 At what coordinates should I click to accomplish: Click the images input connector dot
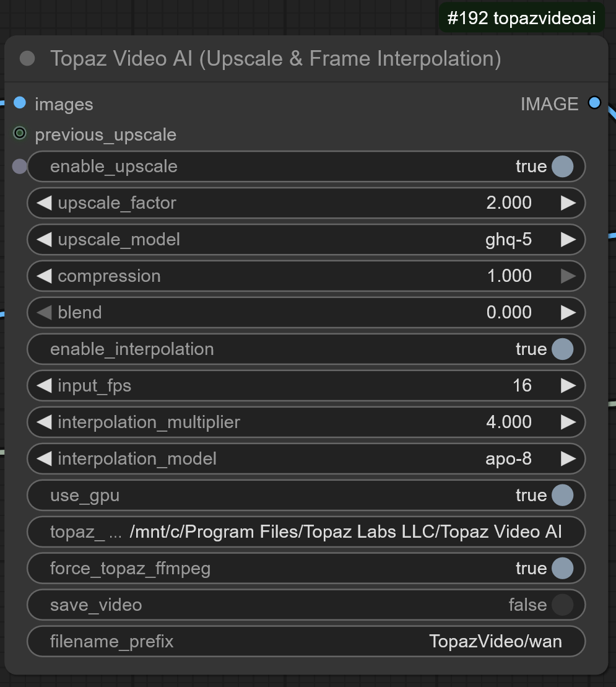(20, 103)
